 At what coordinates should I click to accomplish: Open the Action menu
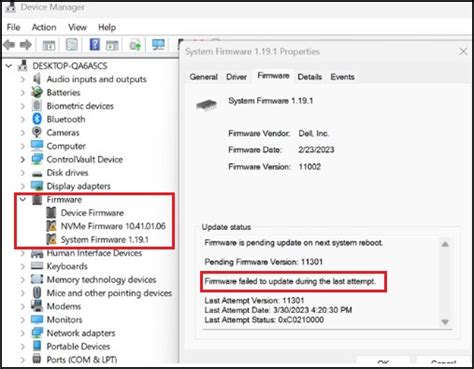(x=44, y=27)
